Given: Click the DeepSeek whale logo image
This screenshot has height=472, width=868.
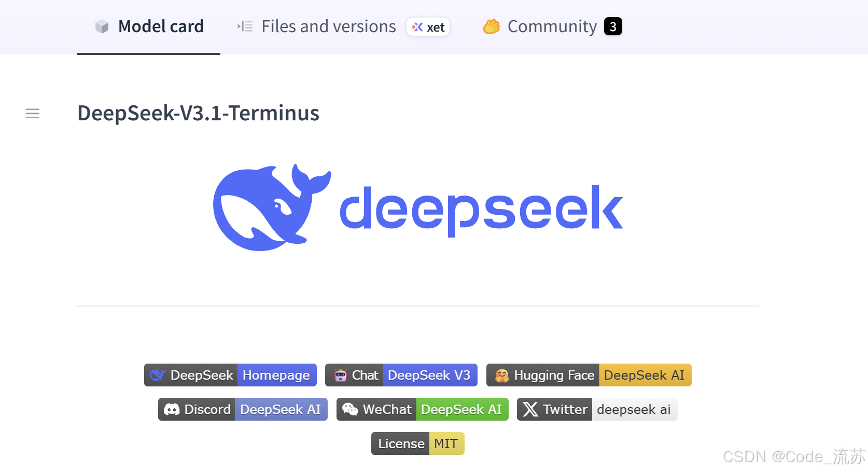Looking at the screenshot, I should click(418, 208).
